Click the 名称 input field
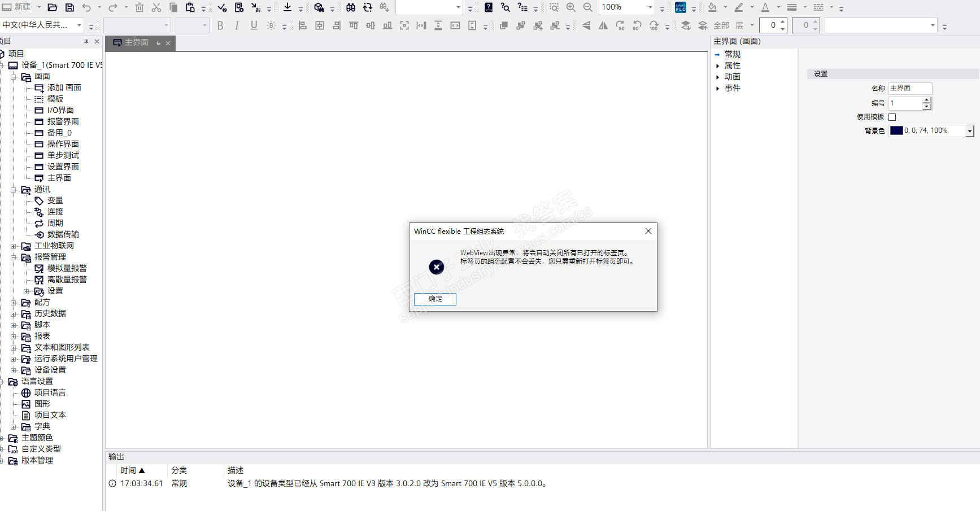Screen dimensions: 980x511 [910, 88]
